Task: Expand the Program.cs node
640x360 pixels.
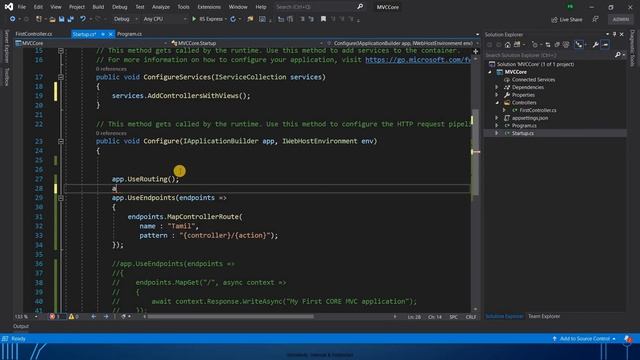Action: 497,126
